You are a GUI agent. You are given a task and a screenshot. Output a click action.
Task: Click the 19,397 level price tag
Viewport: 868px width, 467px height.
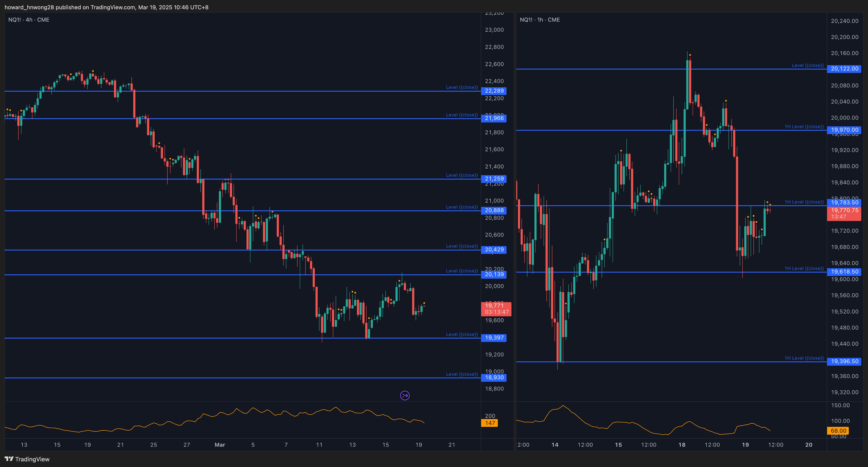pos(494,338)
